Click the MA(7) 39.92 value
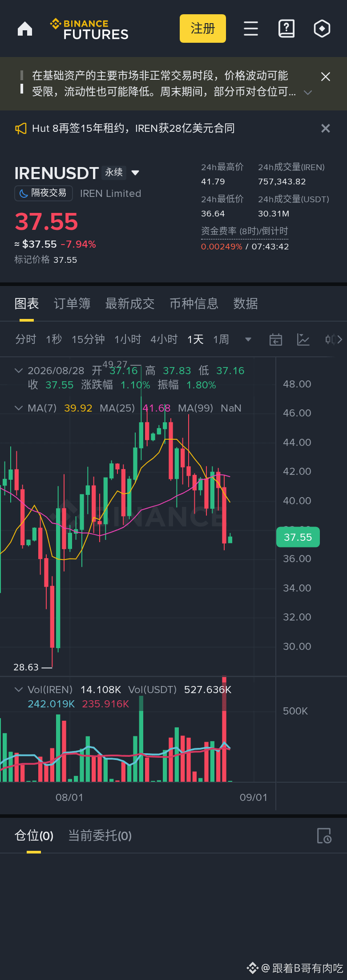This screenshot has height=980, width=347. 78,408
